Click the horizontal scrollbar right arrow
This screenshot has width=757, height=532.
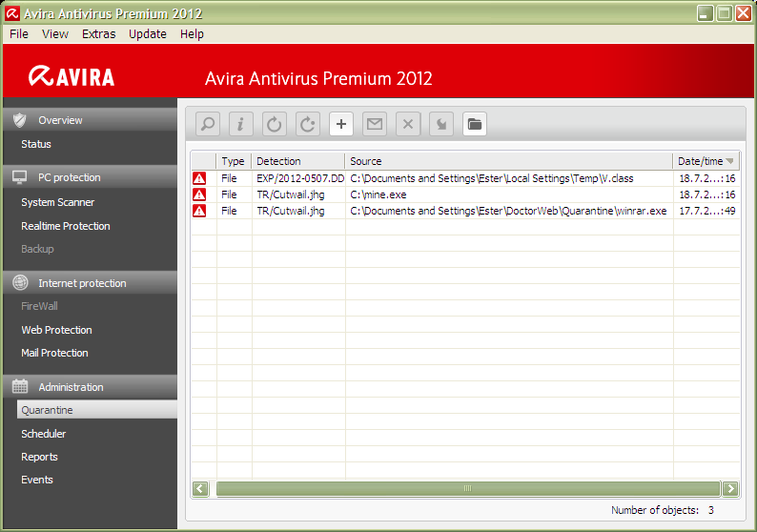(x=730, y=488)
